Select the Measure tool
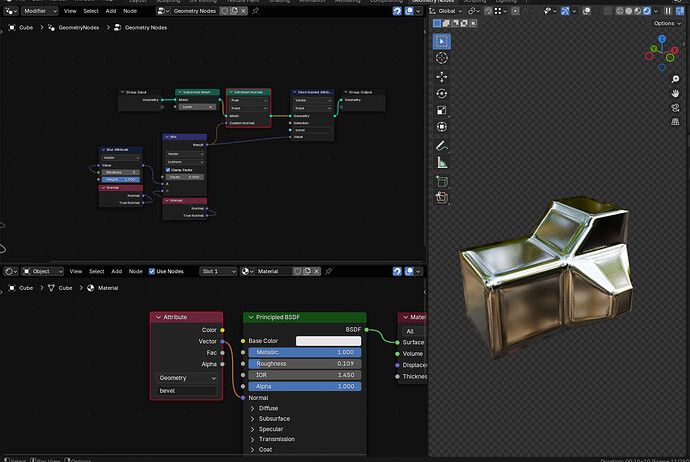Image resolution: width=690 pixels, height=462 pixels. [441, 163]
